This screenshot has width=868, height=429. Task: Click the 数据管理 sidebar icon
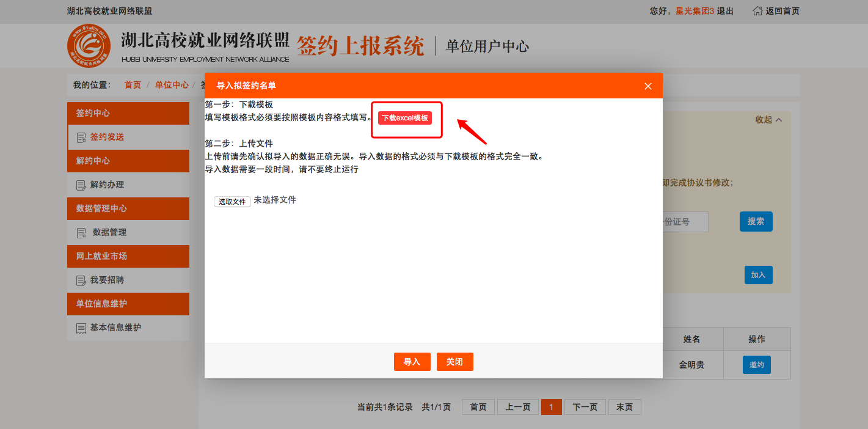click(81, 233)
